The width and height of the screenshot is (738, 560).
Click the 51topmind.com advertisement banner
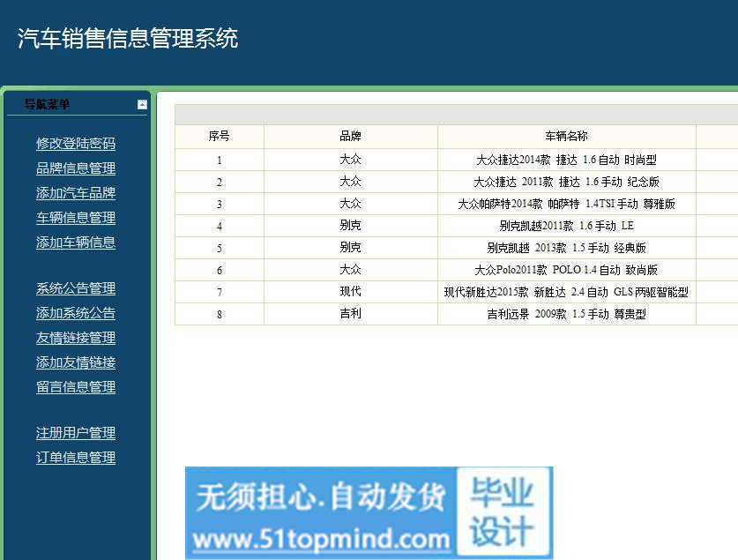click(x=369, y=512)
